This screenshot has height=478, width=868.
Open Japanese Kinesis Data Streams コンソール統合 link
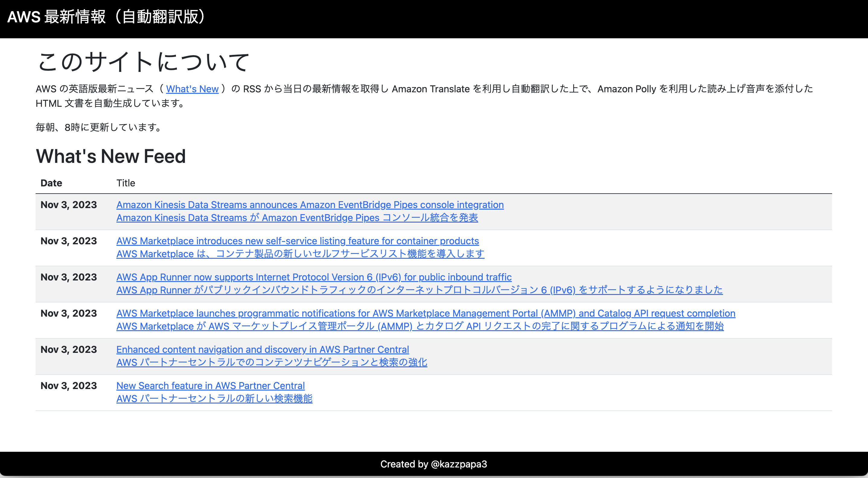tap(297, 218)
